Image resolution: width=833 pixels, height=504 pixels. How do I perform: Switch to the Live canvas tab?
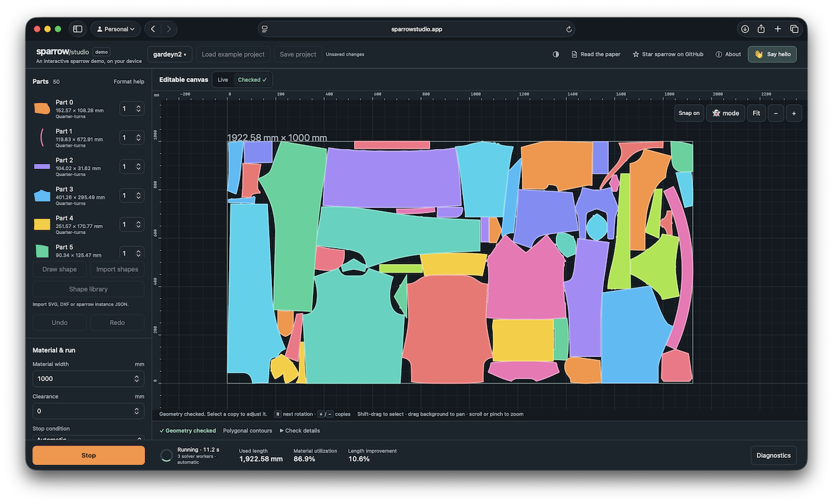223,80
